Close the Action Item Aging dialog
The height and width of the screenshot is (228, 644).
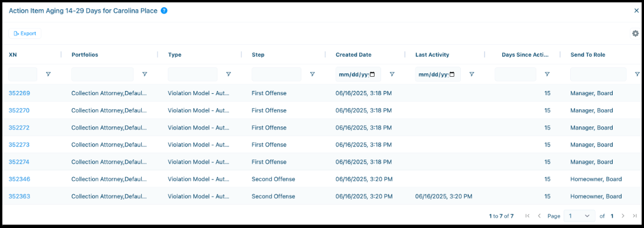636,11
